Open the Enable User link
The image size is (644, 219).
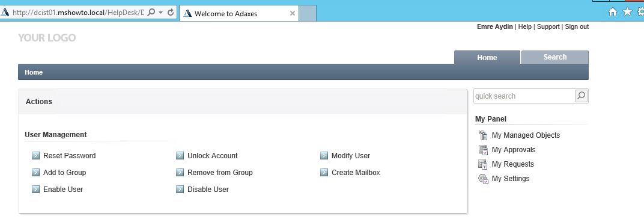pyautogui.click(x=63, y=190)
